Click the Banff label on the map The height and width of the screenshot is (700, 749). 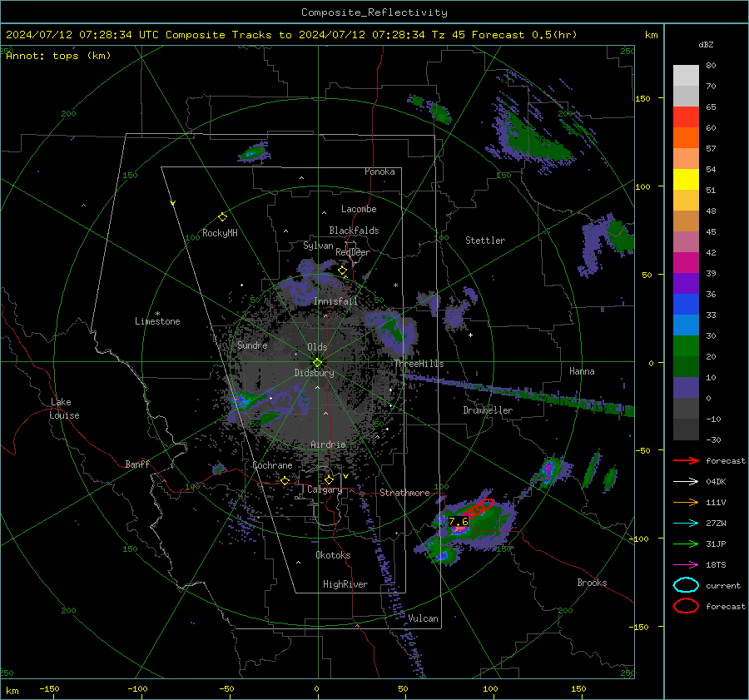coord(137,464)
